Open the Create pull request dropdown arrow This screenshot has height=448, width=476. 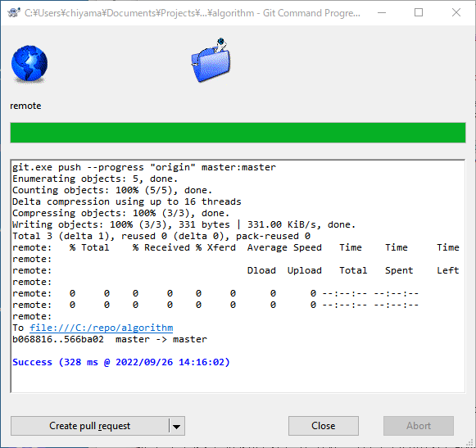coord(177,426)
